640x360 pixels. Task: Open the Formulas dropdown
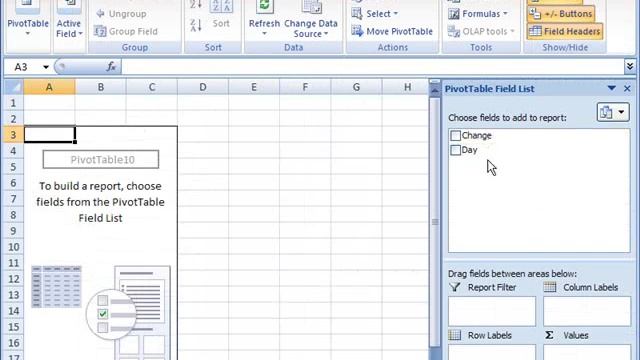[478, 13]
